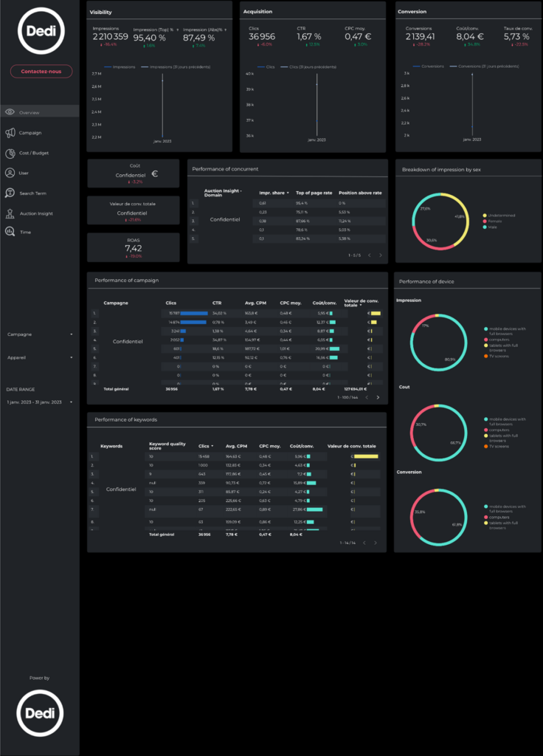Viewport: 543px width, 756px height.
Task: Open the Auction Insight podium icon
Action: pyautogui.click(x=10, y=213)
